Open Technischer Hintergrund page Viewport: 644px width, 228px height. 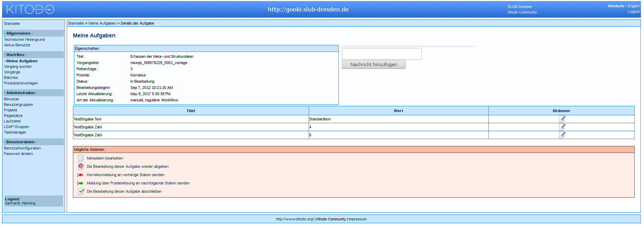coord(24,39)
